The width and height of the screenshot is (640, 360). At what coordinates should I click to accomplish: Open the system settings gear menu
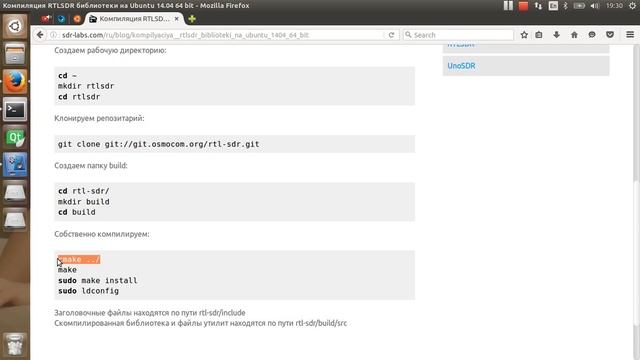click(632, 6)
